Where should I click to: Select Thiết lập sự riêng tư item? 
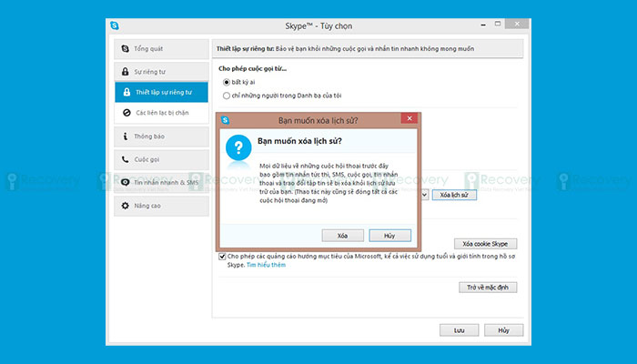pos(161,92)
